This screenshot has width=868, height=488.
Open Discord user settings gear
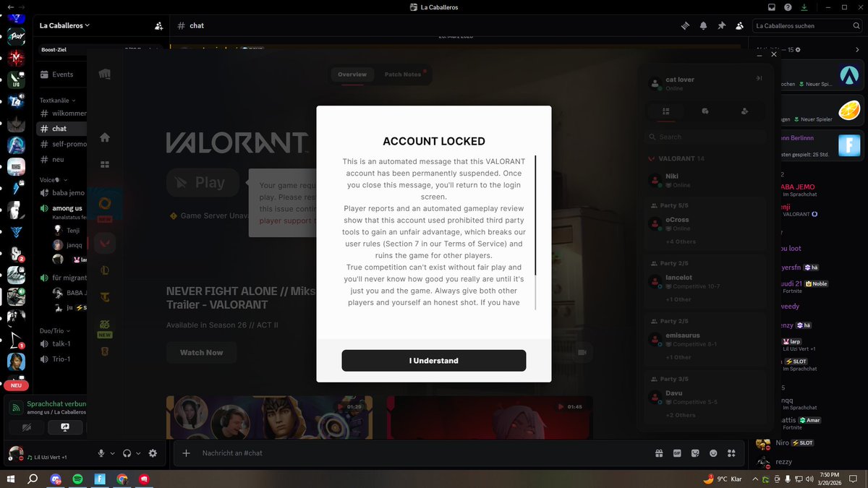pos(153,453)
